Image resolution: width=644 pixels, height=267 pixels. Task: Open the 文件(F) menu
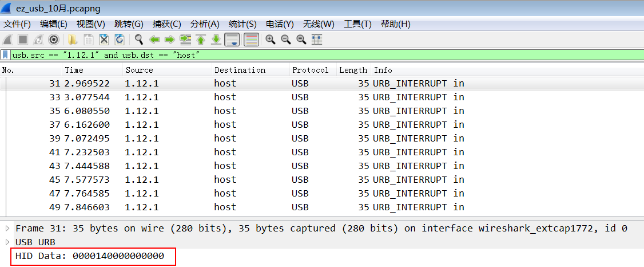pos(17,24)
